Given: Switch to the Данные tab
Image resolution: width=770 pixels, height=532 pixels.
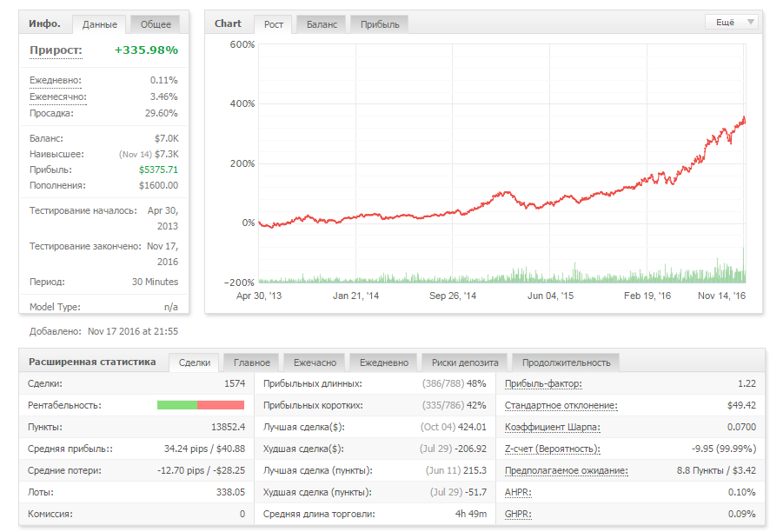Looking at the screenshot, I should pyautogui.click(x=99, y=24).
